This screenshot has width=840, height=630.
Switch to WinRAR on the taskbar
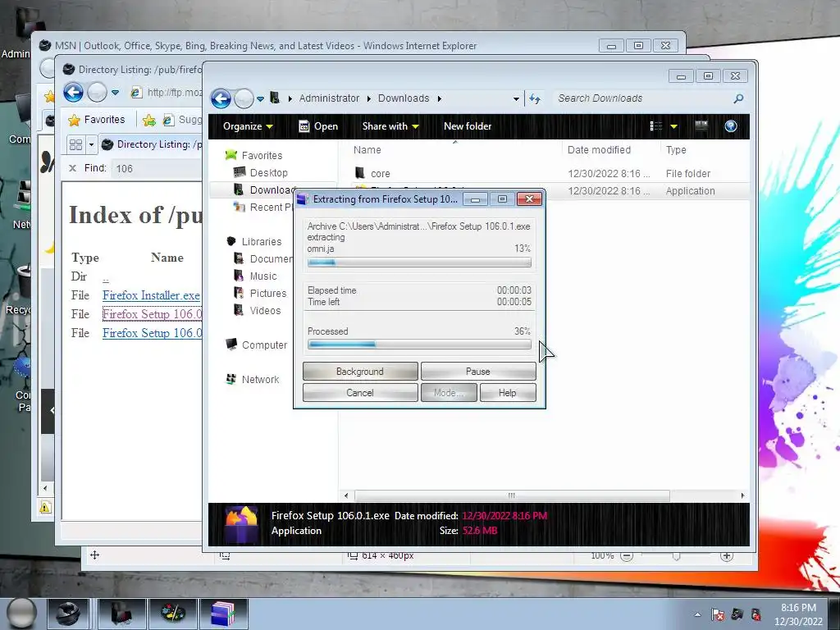pyautogui.click(x=223, y=614)
